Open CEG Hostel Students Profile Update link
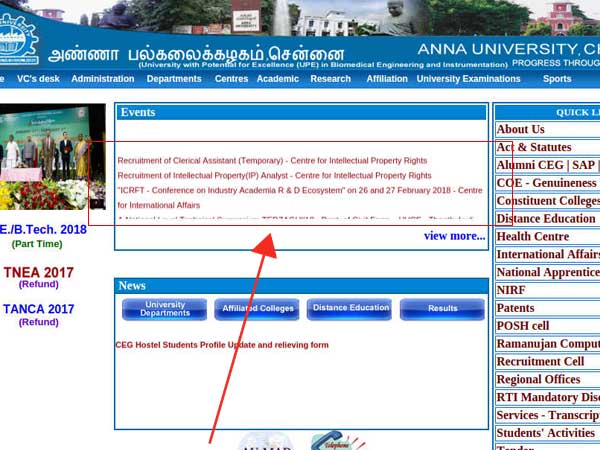This screenshot has width=600, height=450. pos(222,345)
